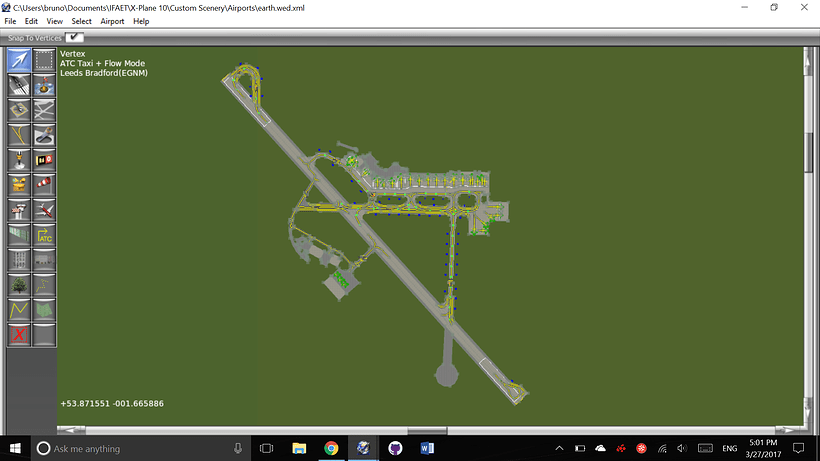
Task: Open the Select menu
Action: coord(82,21)
